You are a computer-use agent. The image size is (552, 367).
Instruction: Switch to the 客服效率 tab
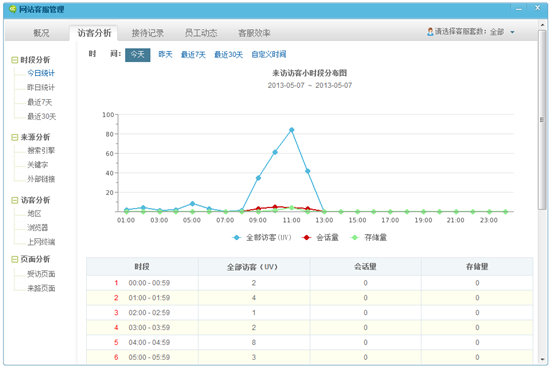coord(254,33)
